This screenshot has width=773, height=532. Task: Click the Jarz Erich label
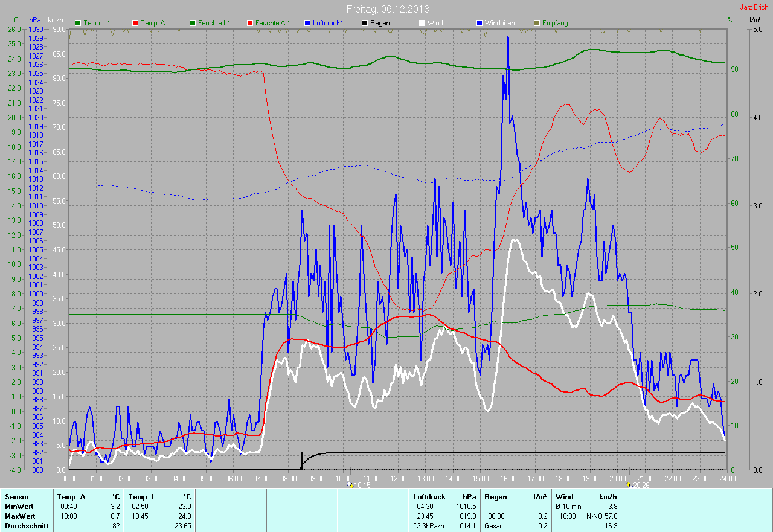[x=754, y=7]
